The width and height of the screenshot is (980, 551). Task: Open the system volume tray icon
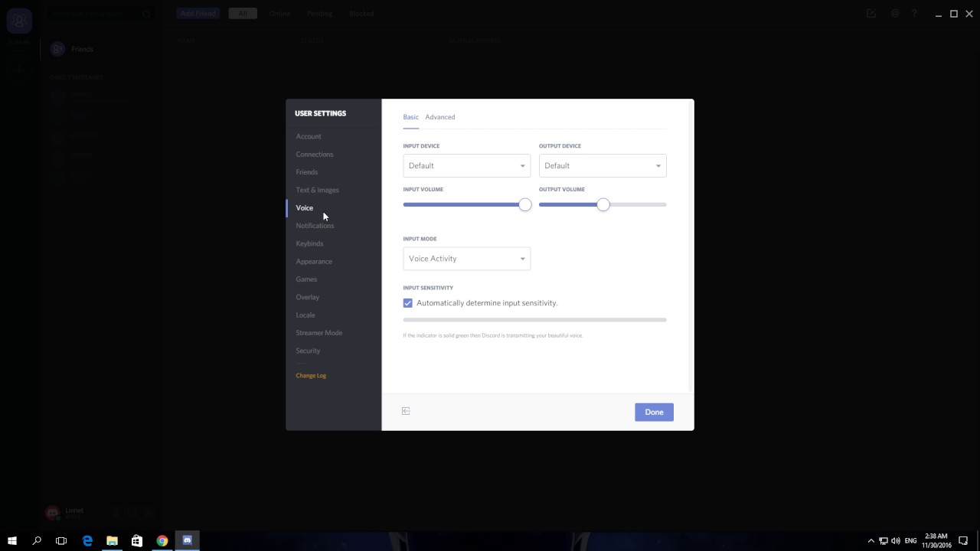[896, 541]
